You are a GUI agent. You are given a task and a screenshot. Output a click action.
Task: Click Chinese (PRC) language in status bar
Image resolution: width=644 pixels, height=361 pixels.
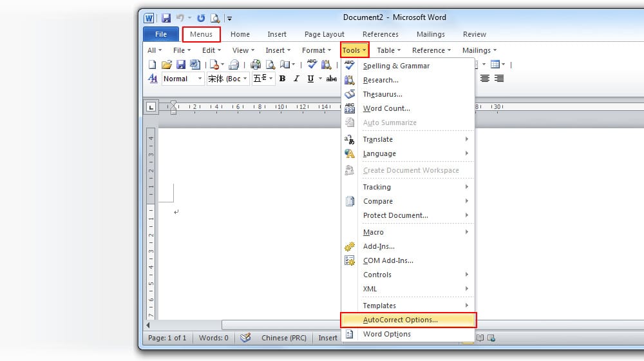[x=284, y=338]
